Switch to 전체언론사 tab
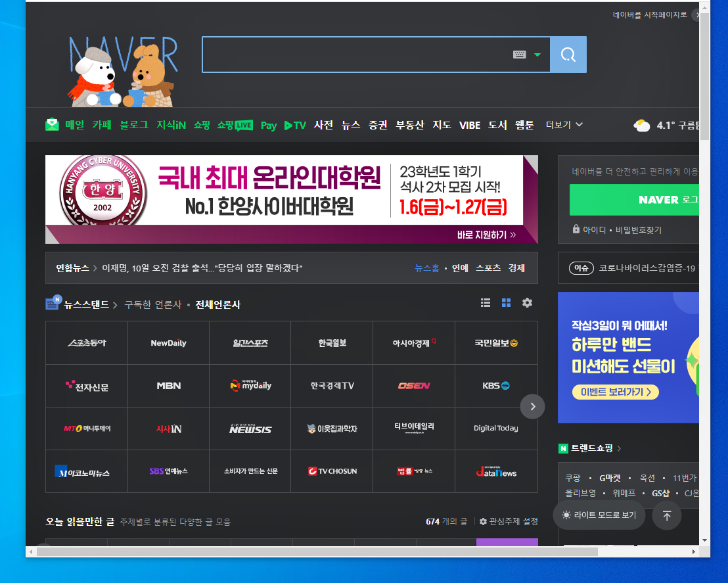728x583 pixels. click(x=217, y=305)
